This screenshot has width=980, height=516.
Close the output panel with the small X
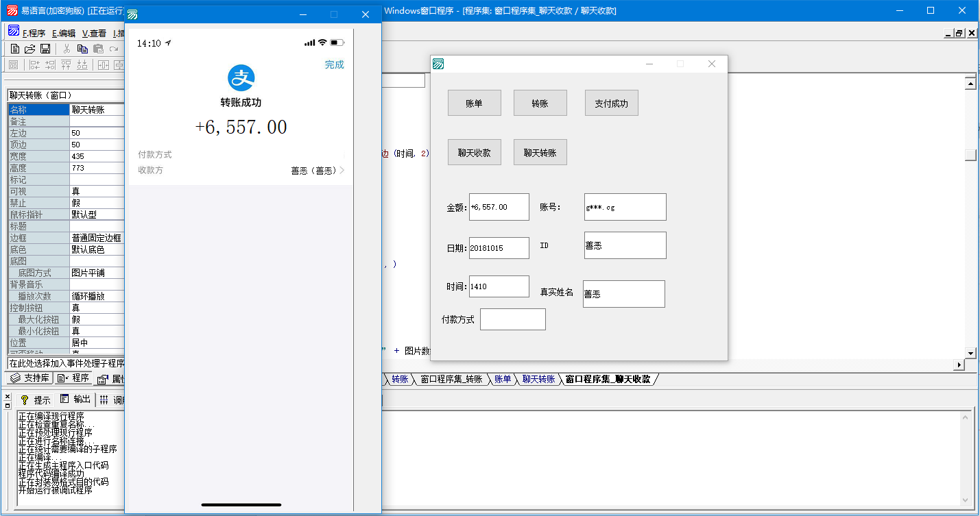pyautogui.click(x=8, y=396)
